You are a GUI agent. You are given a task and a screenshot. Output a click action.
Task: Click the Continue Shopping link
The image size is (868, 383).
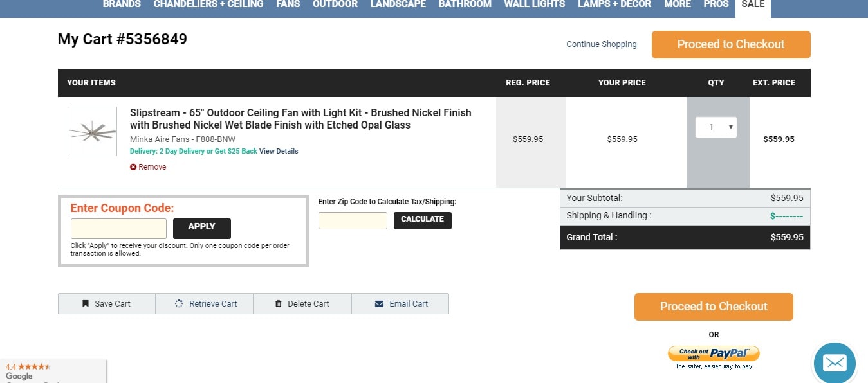click(602, 44)
